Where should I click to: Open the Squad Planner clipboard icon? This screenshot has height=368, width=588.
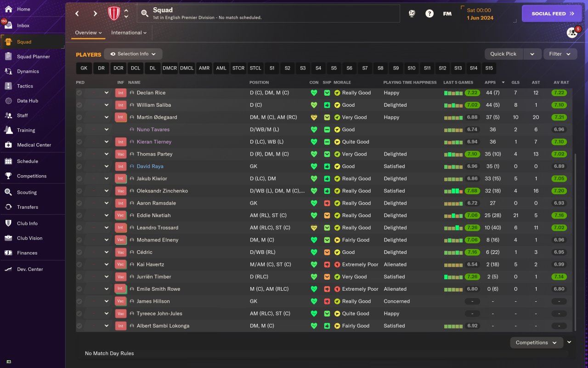[x=8, y=57]
